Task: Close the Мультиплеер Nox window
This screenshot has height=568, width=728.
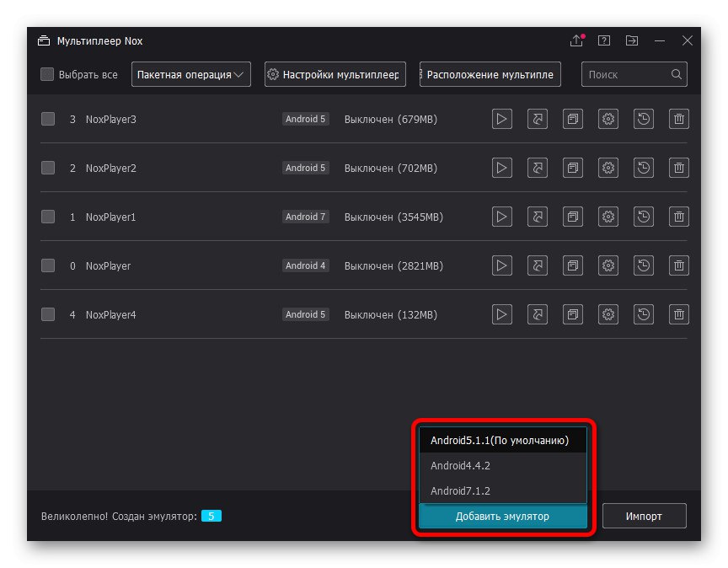Action: pyautogui.click(x=688, y=40)
